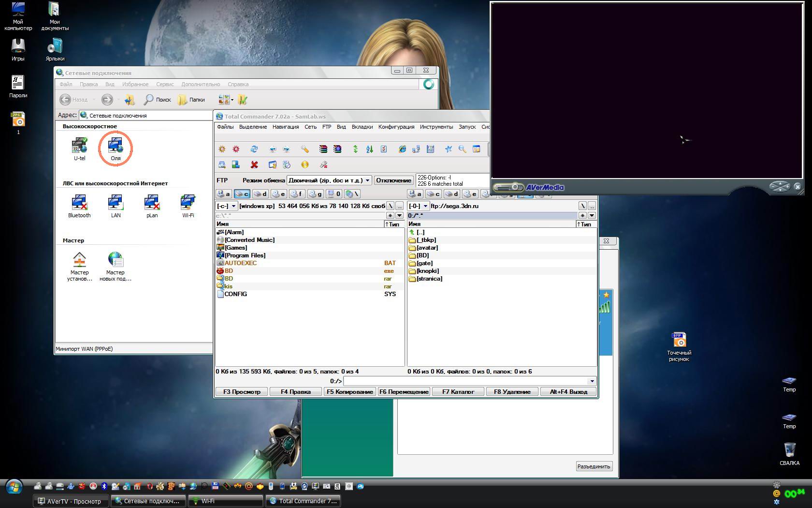Select network neighborhood \ button in left drive bar
Image resolution: width=812 pixels, height=508 pixels.
(x=352, y=194)
